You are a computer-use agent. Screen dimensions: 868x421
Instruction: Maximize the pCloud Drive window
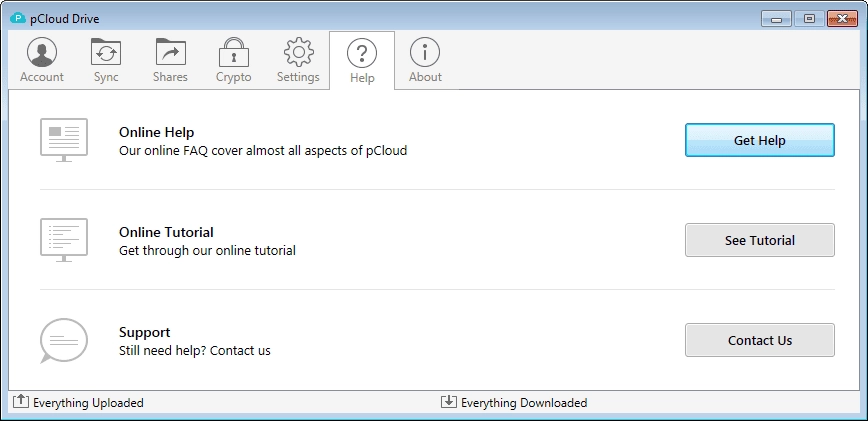(809, 19)
